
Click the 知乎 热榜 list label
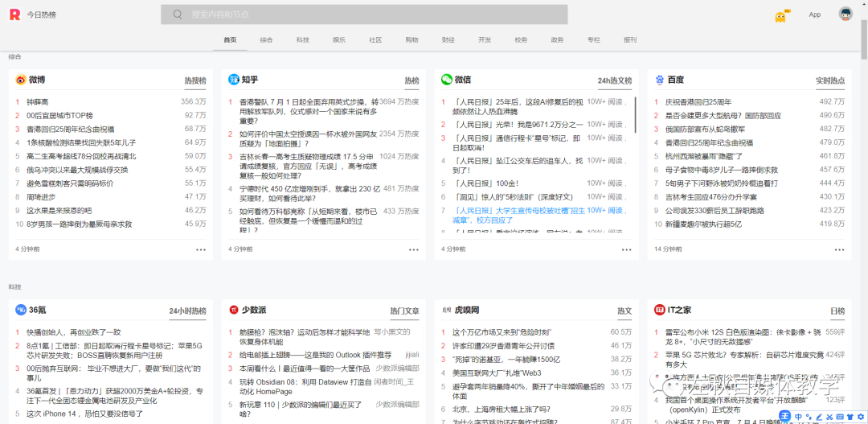coord(411,81)
